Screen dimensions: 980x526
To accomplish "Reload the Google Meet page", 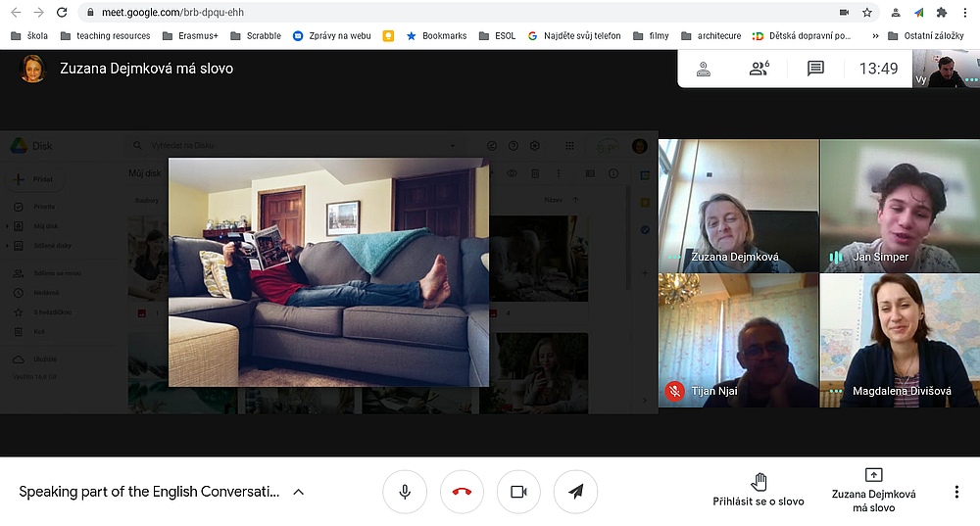I will point(61,12).
